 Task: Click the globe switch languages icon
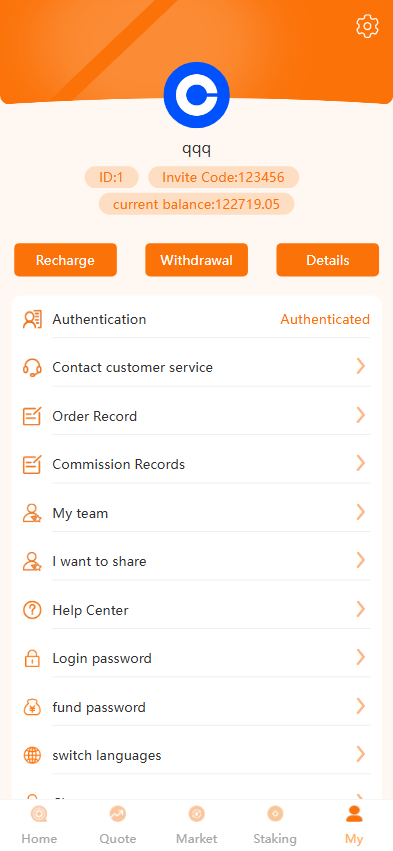[32, 755]
